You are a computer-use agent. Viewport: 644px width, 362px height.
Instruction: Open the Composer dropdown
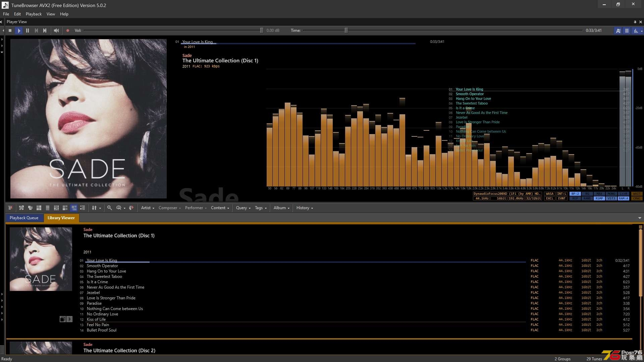tap(169, 208)
